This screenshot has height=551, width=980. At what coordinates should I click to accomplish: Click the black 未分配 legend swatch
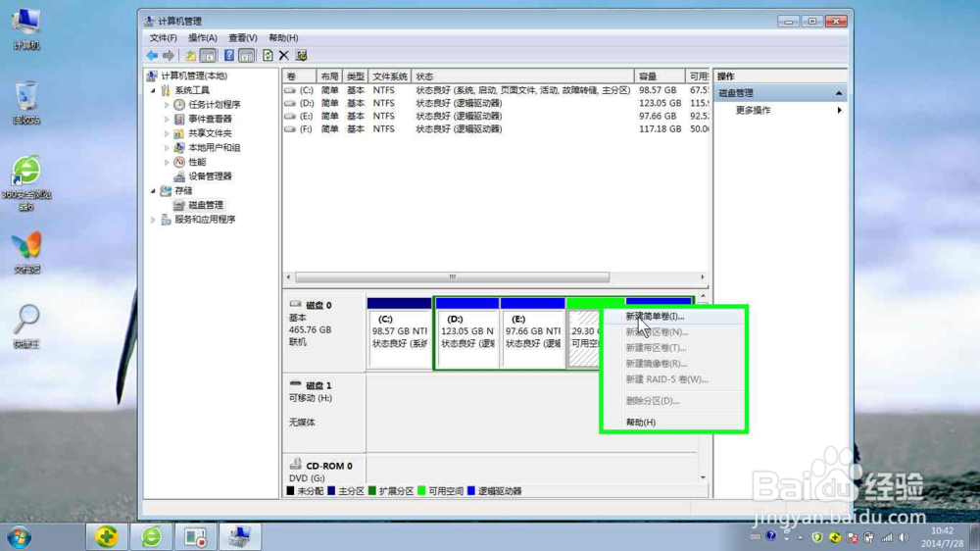tap(290, 491)
